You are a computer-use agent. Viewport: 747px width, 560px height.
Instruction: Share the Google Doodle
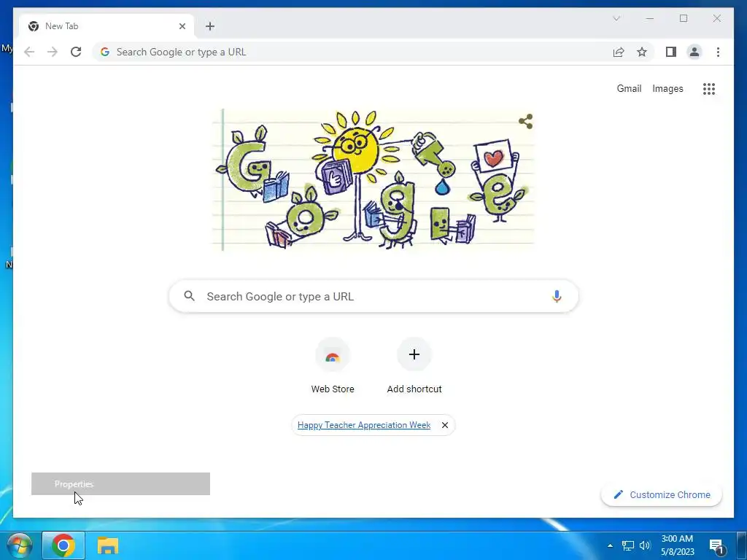pyautogui.click(x=525, y=122)
